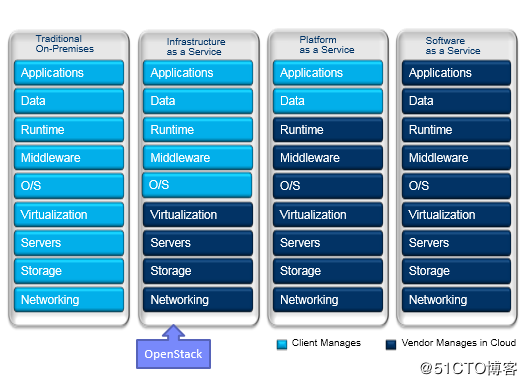Select Virtualization block in Traditional On-Premises
This screenshot has width=527, height=385.
click(x=69, y=215)
